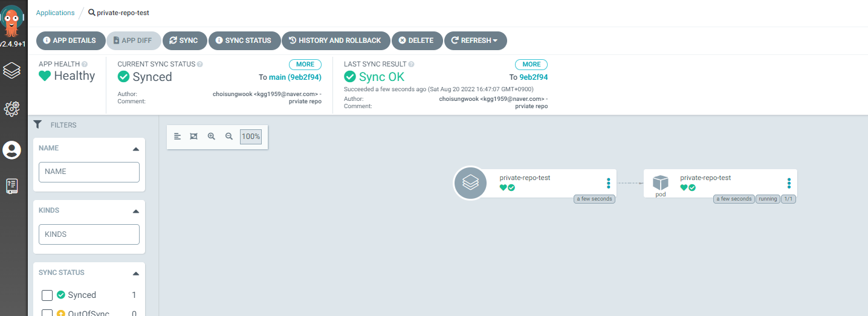Select the private-repo-test application node label

click(x=525, y=178)
